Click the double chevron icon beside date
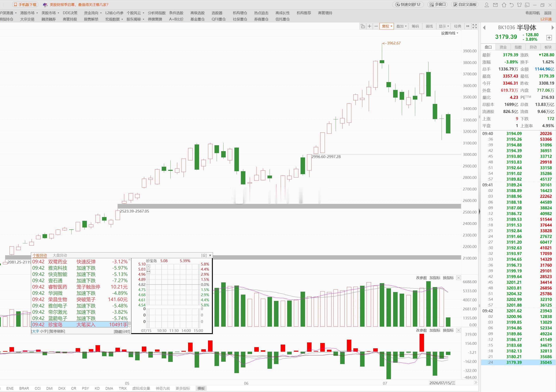Screen dimensions: 556x392 coord(476,383)
